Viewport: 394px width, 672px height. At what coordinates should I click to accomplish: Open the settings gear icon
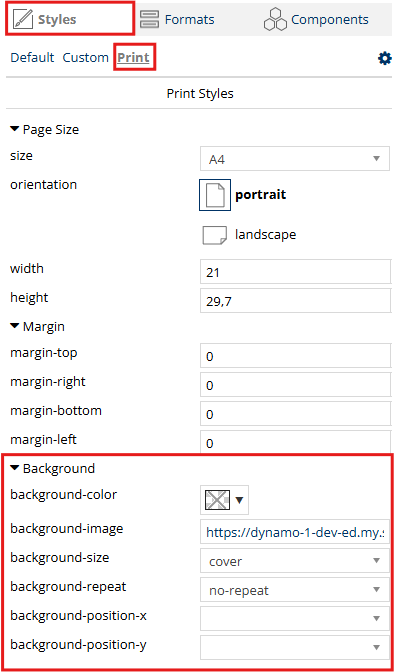pos(385,58)
